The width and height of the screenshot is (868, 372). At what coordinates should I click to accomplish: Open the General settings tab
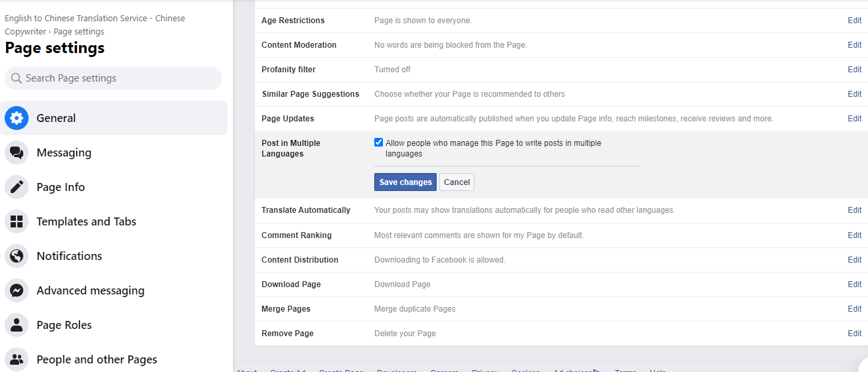113,118
